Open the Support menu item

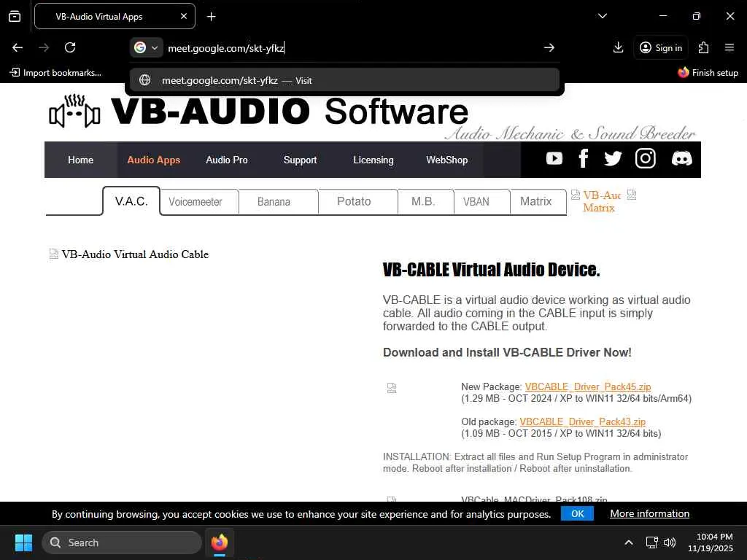click(300, 160)
